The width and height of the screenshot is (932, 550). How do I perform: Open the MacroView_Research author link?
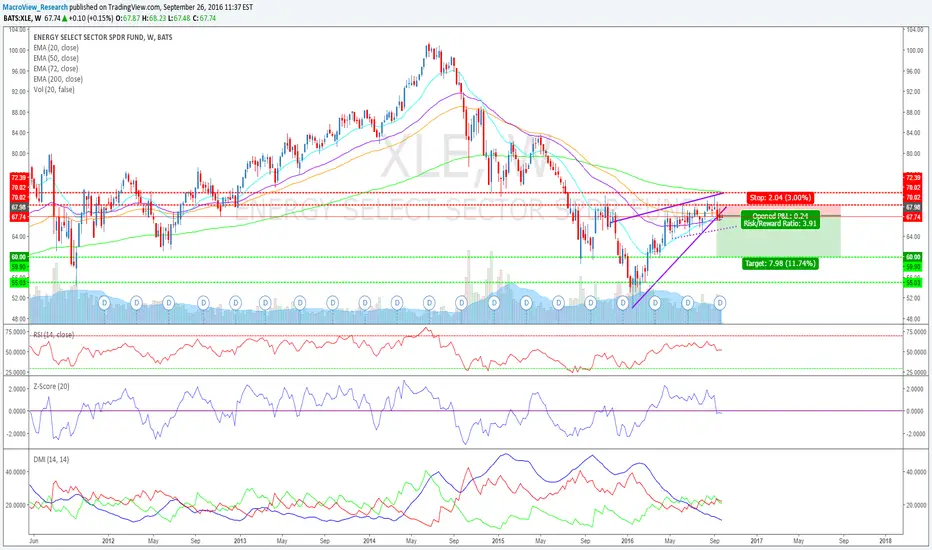click(35, 7)
